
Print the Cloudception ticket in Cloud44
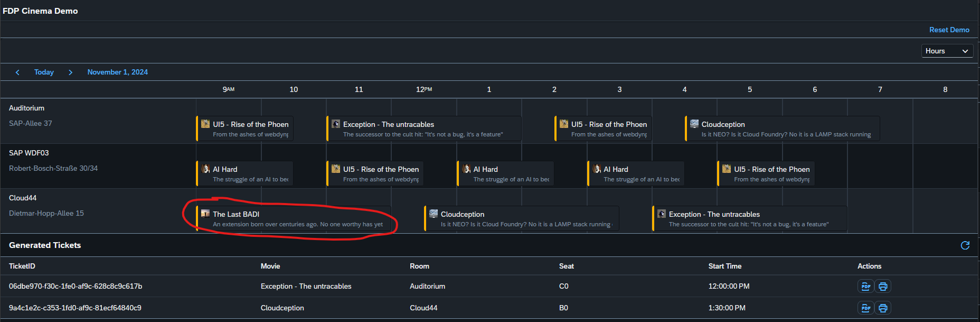coord(883,308)
